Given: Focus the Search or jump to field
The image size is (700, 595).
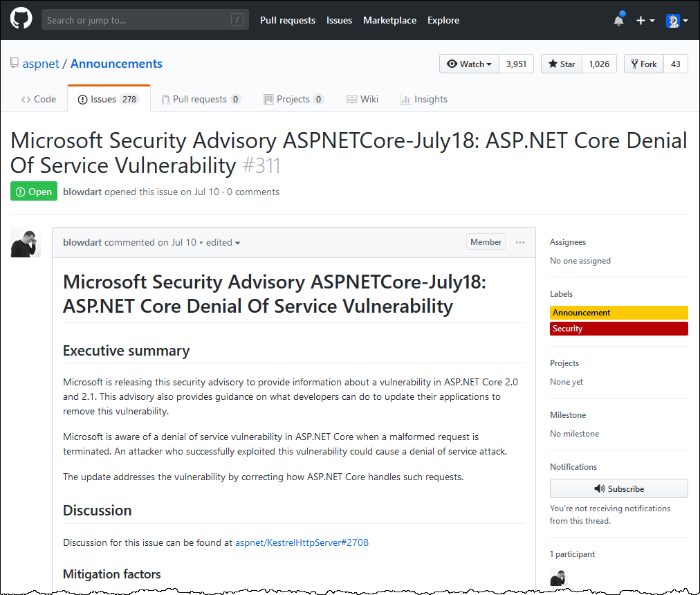Looking at the screenshot, I should pos(145,19).
